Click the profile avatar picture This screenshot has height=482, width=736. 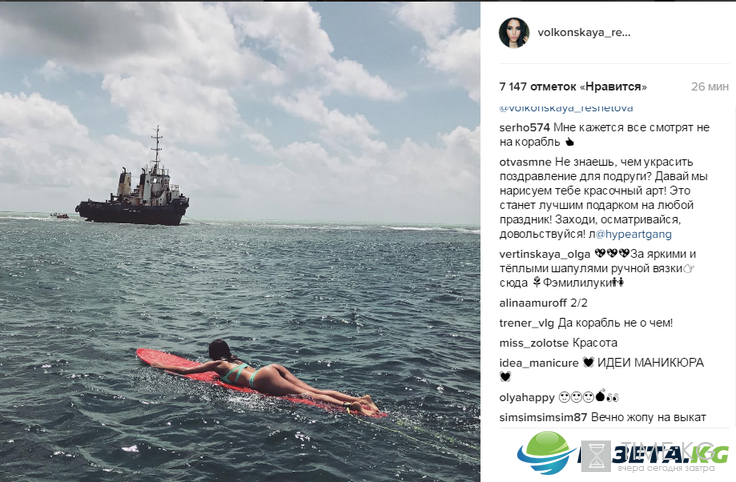pos(514,33)
